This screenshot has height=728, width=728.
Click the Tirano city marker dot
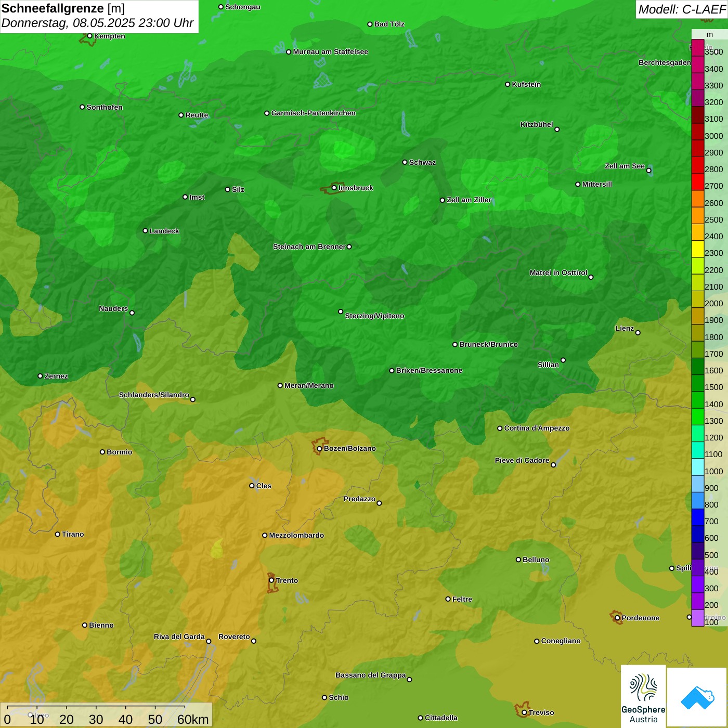click(x=58, y=534)
